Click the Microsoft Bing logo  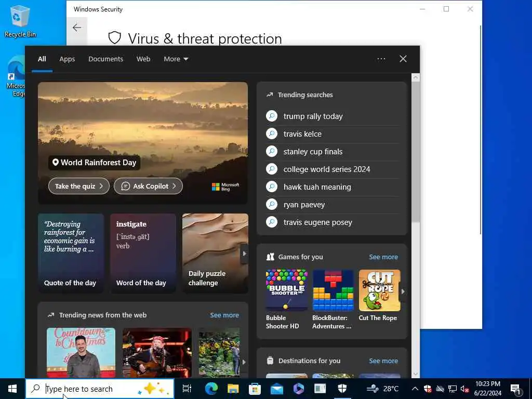pyautogui.click(x=225, y=187)
